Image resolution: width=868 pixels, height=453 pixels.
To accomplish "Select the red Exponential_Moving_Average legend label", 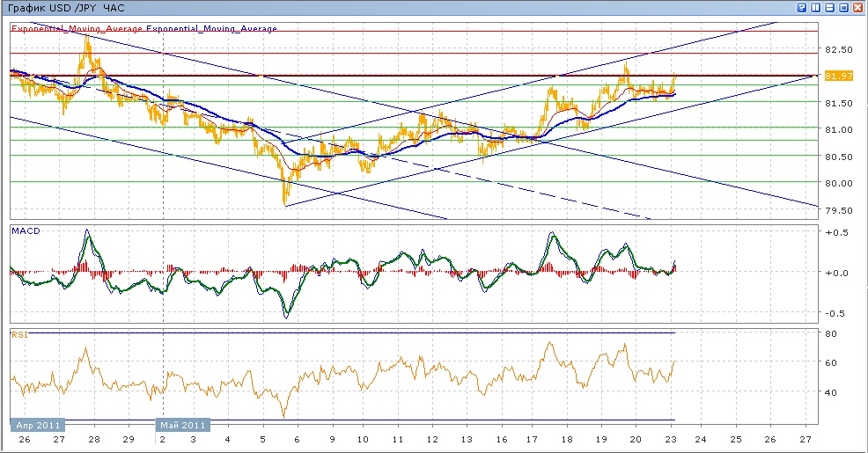I will (77, 29).
